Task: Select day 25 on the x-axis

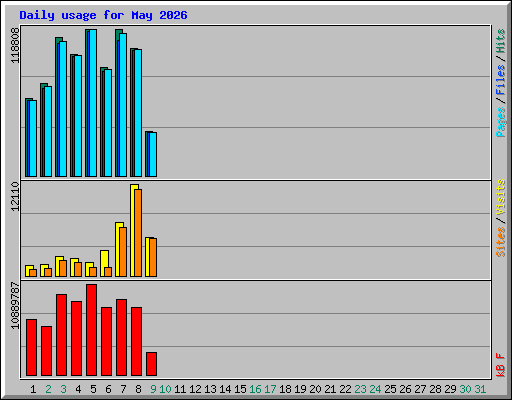Action: point(390,389)
